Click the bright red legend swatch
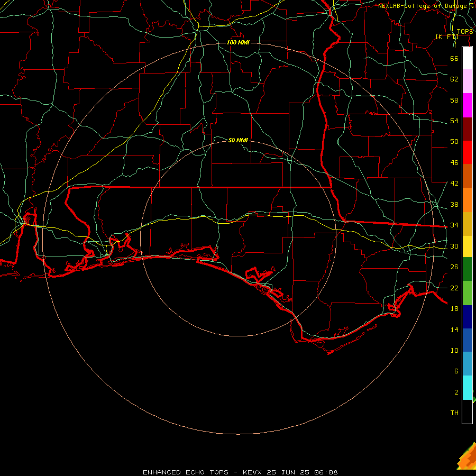This screenshot has height=476, width=476. (467, 152)
